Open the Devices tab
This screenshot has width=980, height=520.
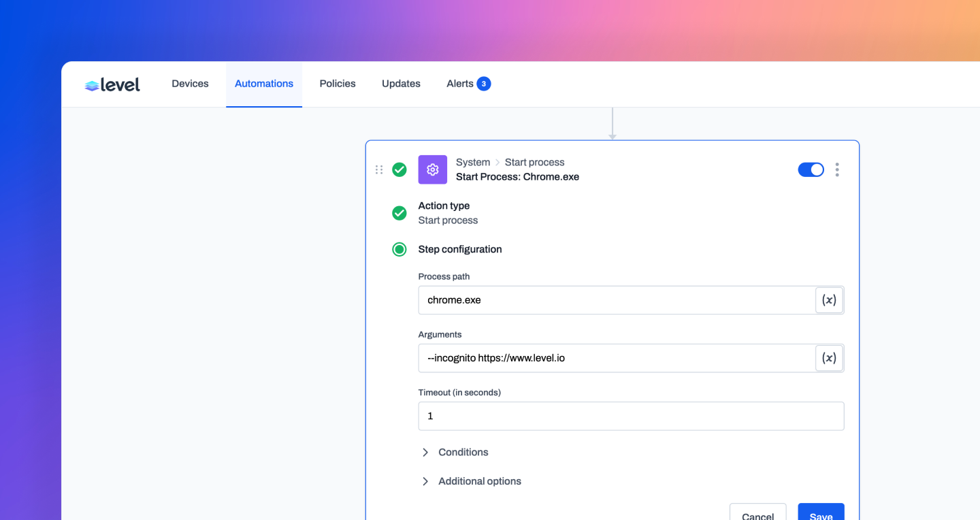190,84
